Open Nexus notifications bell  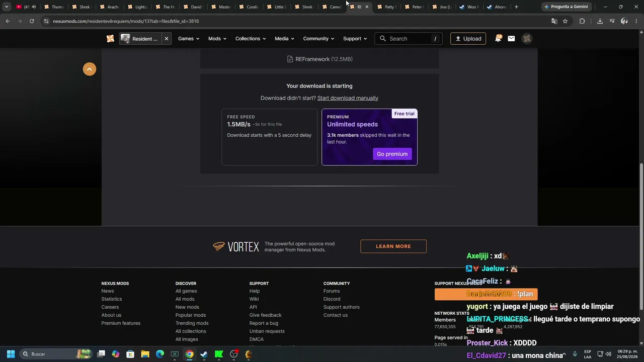[x=498, y=39]
